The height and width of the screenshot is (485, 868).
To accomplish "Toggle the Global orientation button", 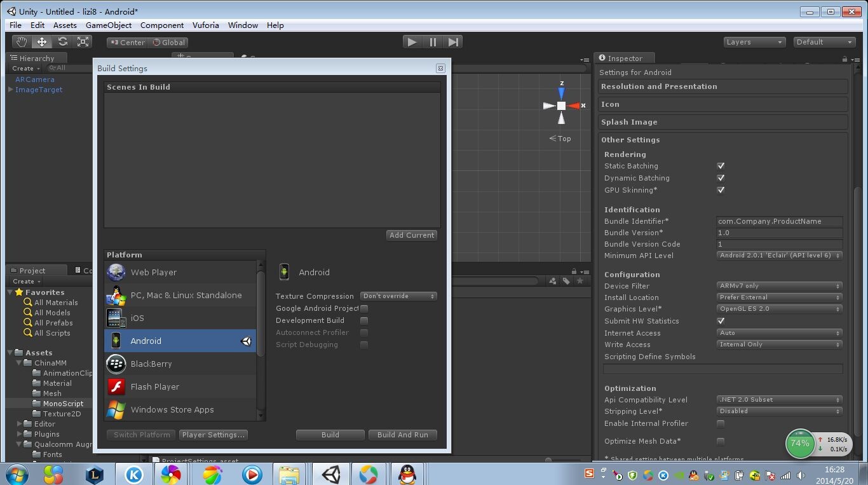I will coord(168,43).
